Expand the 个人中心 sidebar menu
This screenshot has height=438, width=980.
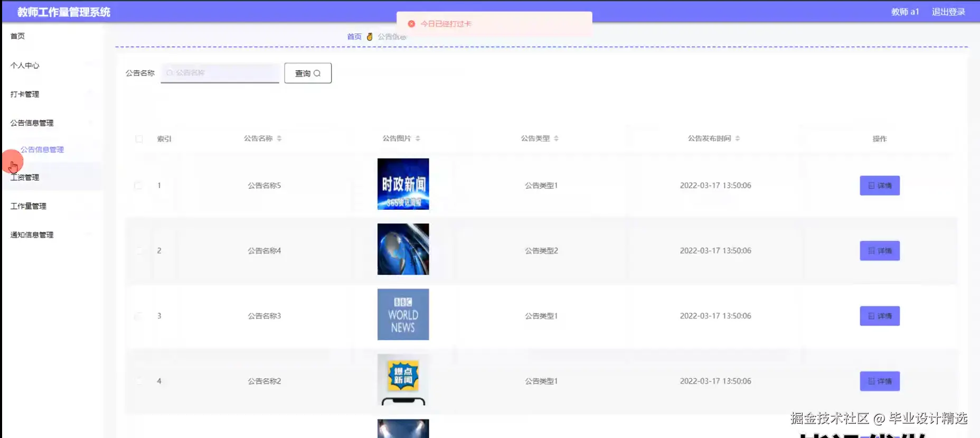(51, 66)
